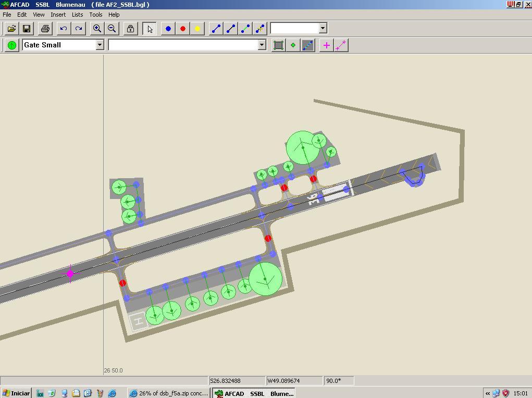The image size is (532, 398).
Task: Zoom in with the magnifier plus
Action: [97, 29]
